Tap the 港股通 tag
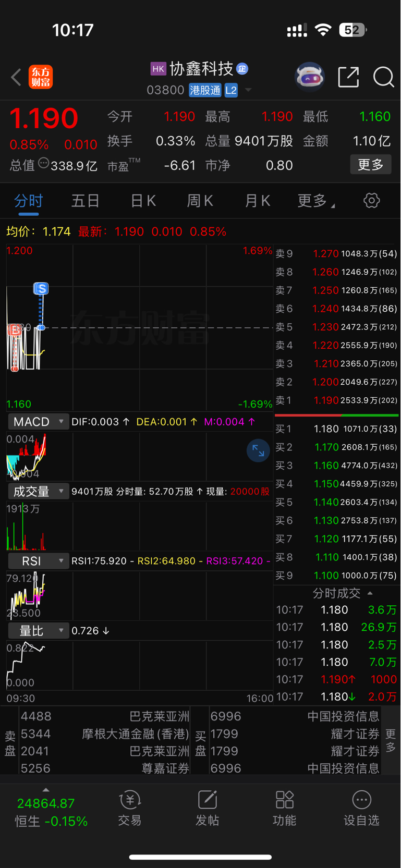Screen dimensions: 401x868 205,90
